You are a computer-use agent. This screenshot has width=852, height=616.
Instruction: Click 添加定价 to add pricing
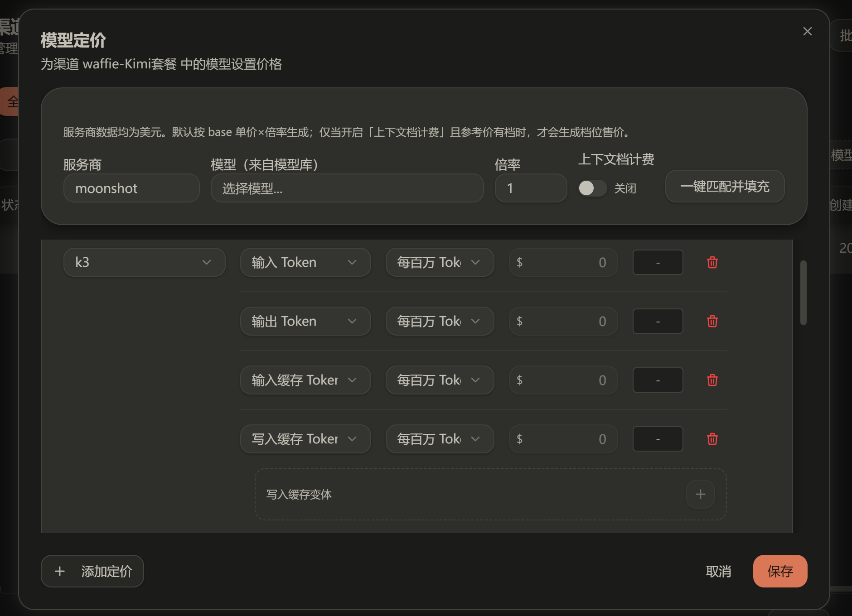92,571
